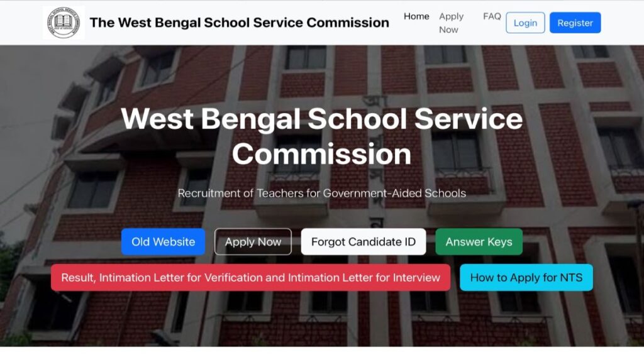Click the header title West Bengal School Service Commission
Image resolution: width=644 pixels, height=362 pixels.
coord(239,23)
